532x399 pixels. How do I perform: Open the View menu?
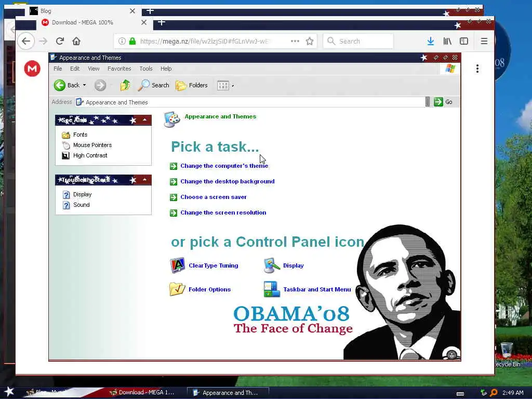tap(94, 69)
